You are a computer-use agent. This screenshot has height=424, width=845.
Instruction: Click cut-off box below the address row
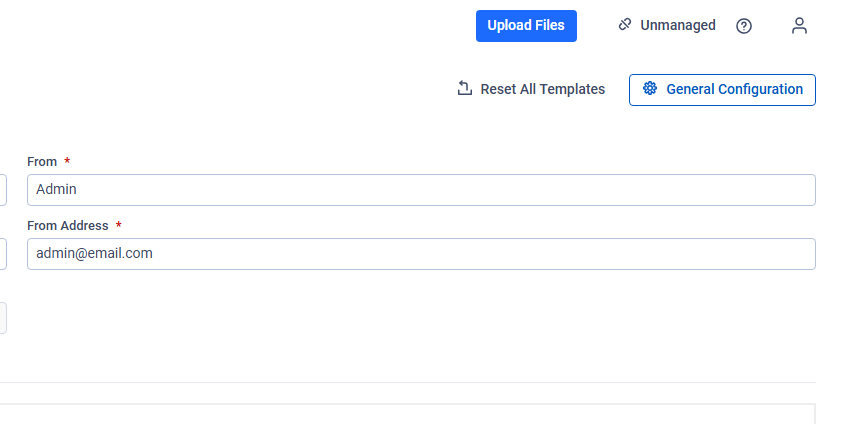(x=3, y=318)
